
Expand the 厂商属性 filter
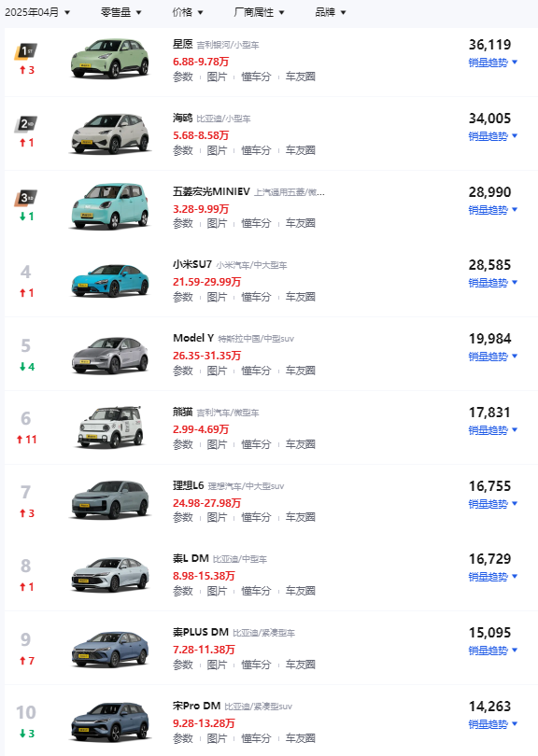tap(259, 12)
